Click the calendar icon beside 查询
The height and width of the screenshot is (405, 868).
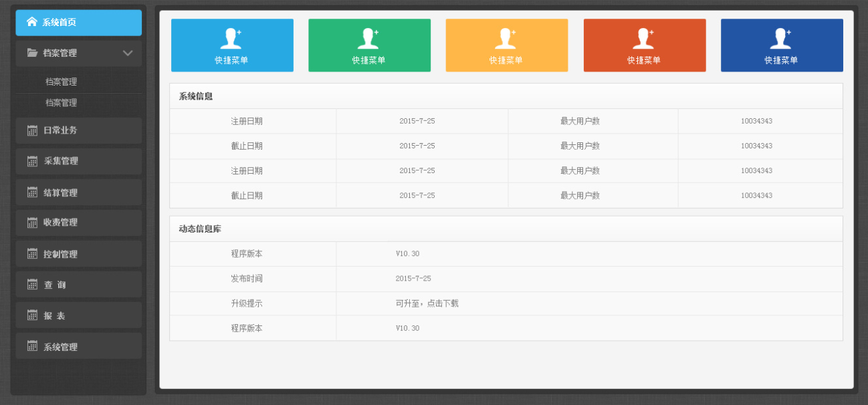(32, 285)
